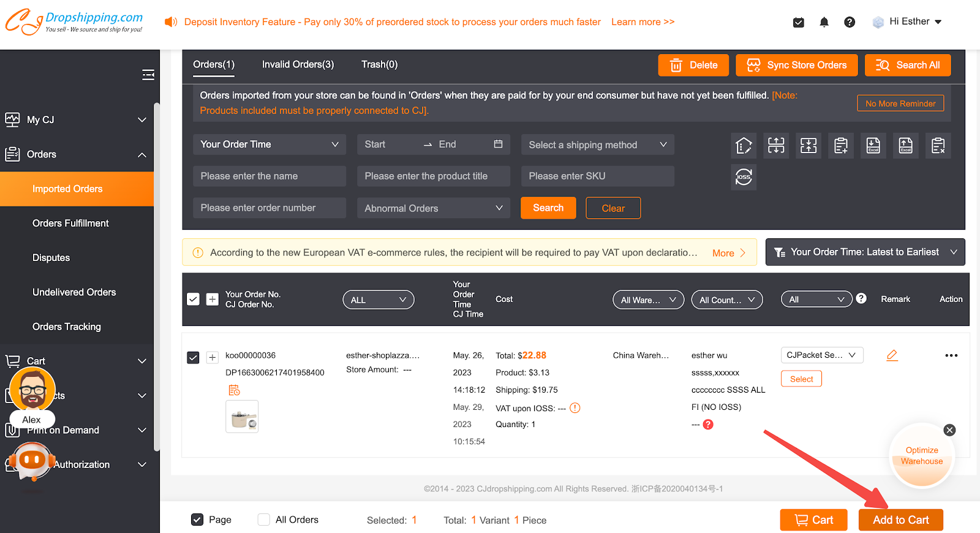Click the help question mark in the top bar
This screenshot has width=980, height=533.
(x=850, y=22)
